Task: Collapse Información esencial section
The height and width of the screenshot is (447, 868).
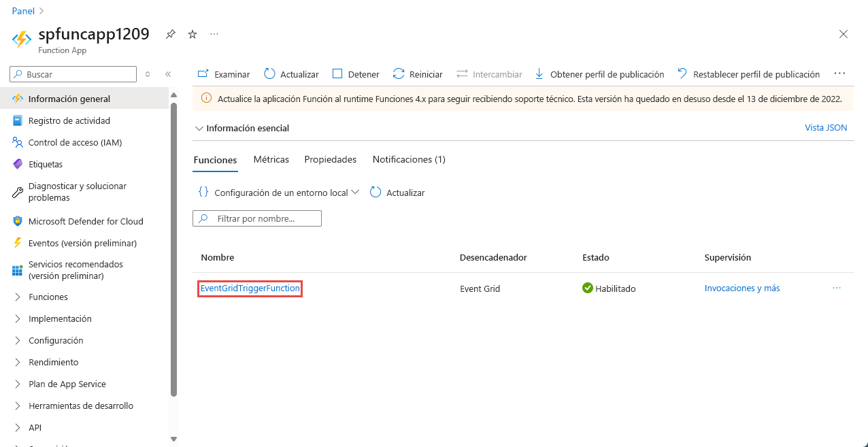Action: [x=241, y=128]
